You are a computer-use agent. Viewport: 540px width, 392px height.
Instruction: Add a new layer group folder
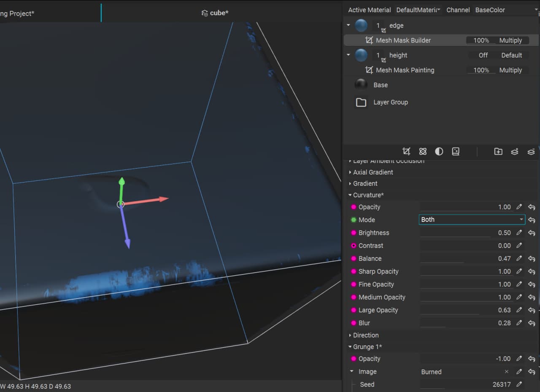[x=498, y=152]
